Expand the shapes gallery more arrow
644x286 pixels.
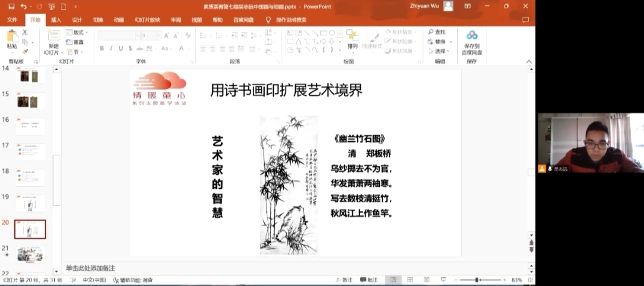click(x=340, y=50)
